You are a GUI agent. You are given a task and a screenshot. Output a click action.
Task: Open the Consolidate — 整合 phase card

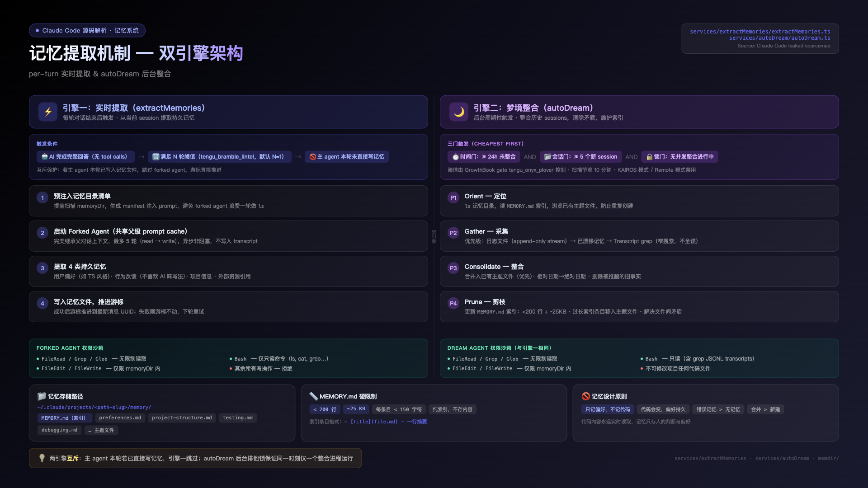tap(639, 271)
